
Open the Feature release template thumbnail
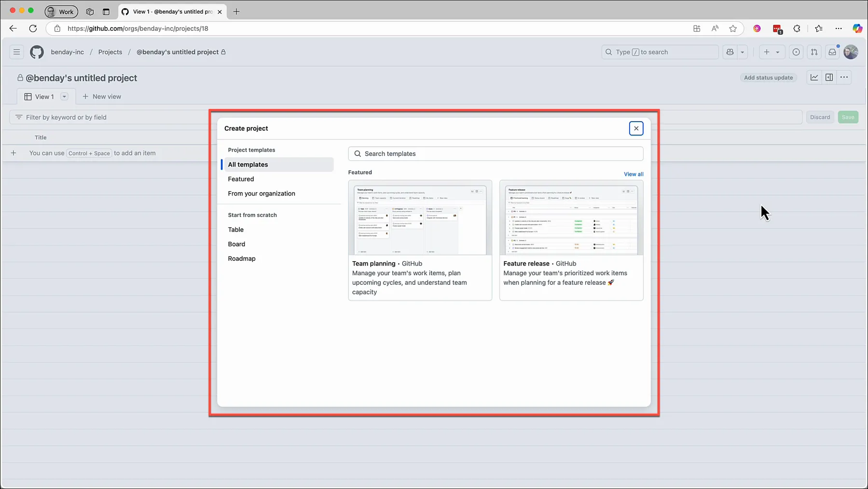(x=571, y=218)
